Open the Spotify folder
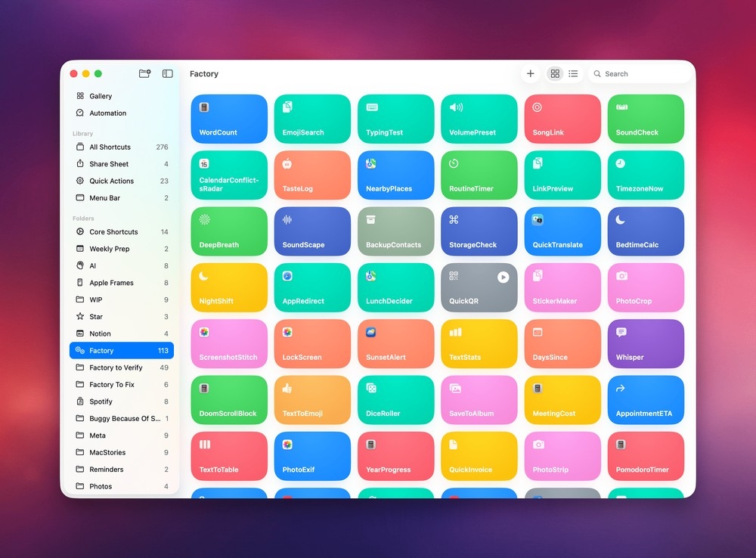 [x=122, y=401]
